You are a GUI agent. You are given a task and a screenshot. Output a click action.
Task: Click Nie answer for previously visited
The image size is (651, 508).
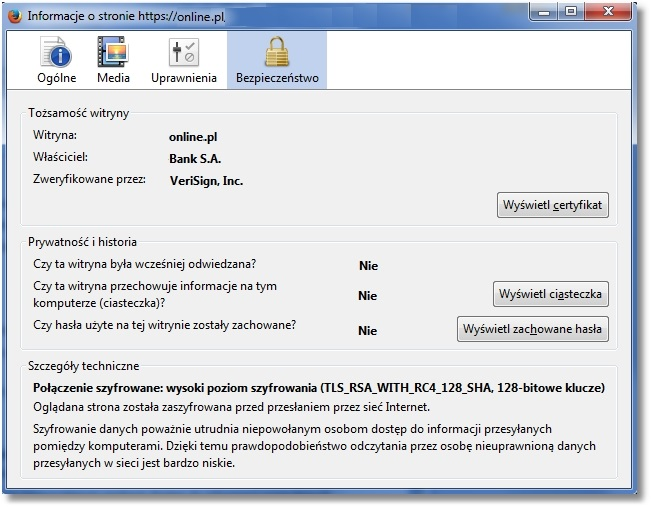pos(369,266)
